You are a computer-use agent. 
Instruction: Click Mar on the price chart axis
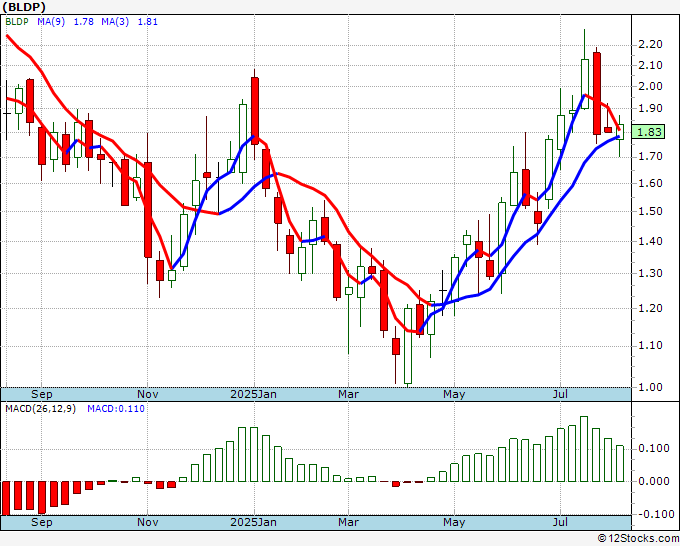[348, 394]
